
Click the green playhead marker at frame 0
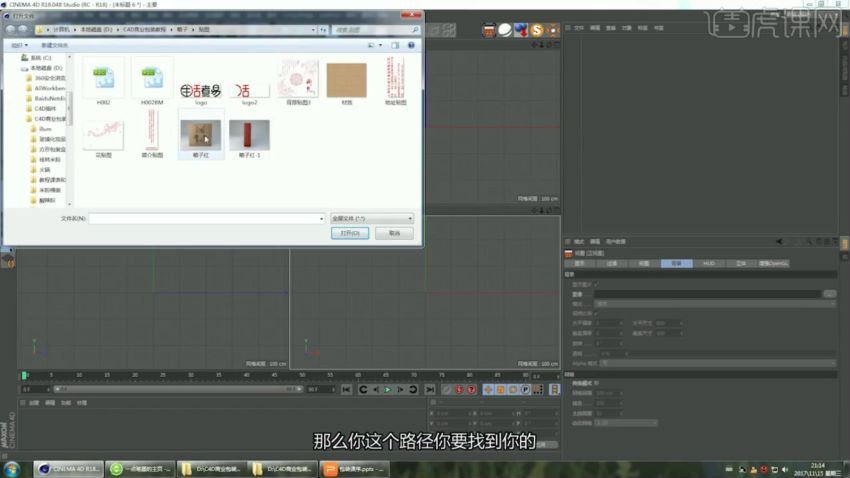click(24, 375)
